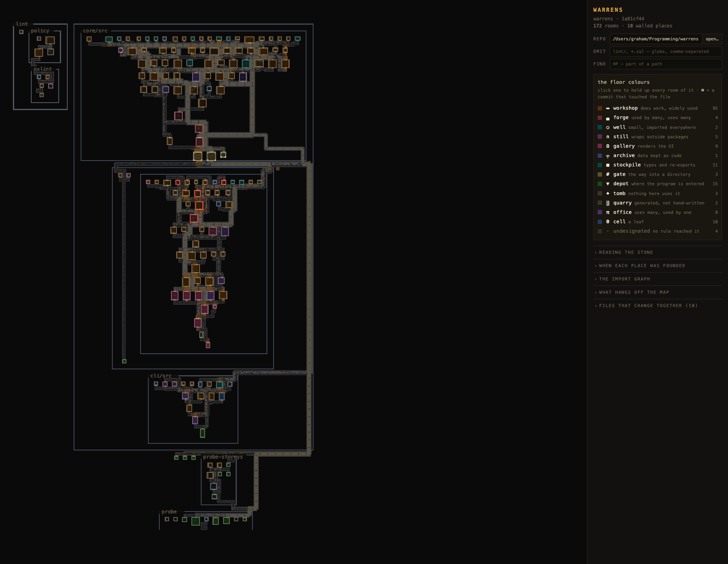The height and width of the screenshot is (564, 728).
Task: Select the workshop dash glyph icon
Action: (x=608, y=108)
